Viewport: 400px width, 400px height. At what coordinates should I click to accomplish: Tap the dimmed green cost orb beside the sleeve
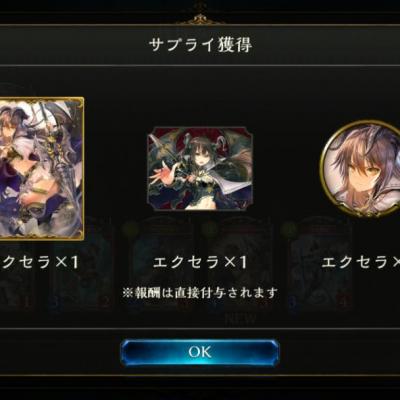pos(128,229)
